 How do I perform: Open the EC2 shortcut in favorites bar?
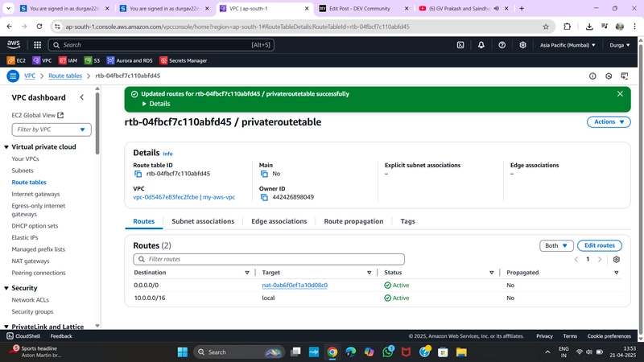[16, 60]
